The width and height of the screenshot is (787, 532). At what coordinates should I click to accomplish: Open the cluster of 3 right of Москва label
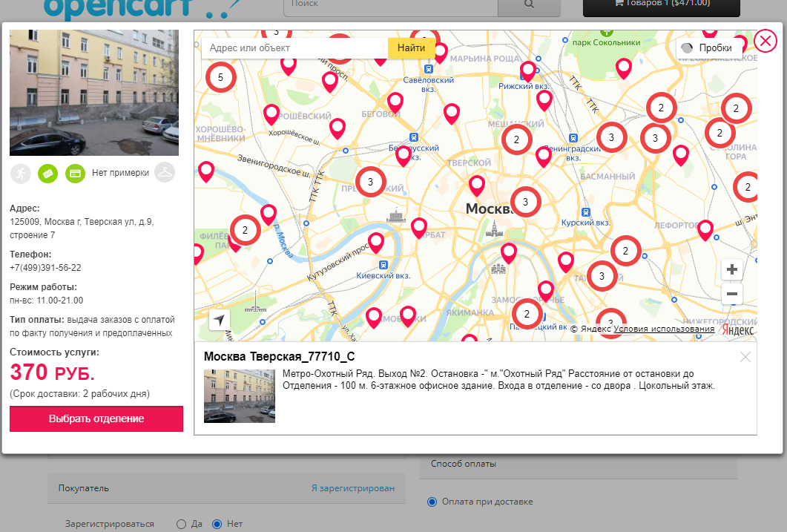tap(525, 202)
